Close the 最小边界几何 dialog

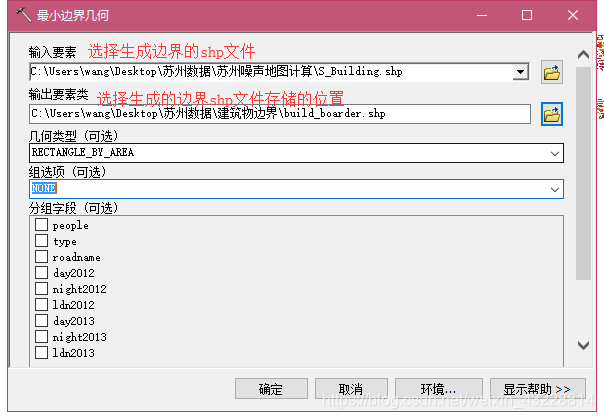tap(573, 15)
